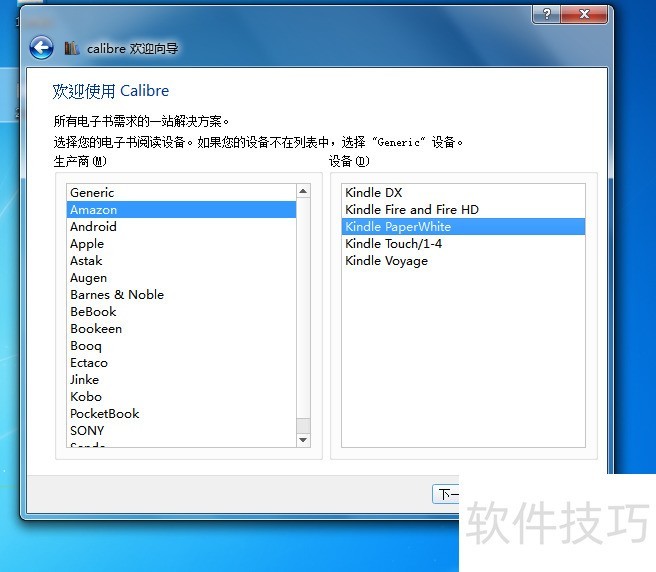The width and height of the screenshot is (656, 572).
Task: Select Bookeen manufacturer
Action: [181, 329]
